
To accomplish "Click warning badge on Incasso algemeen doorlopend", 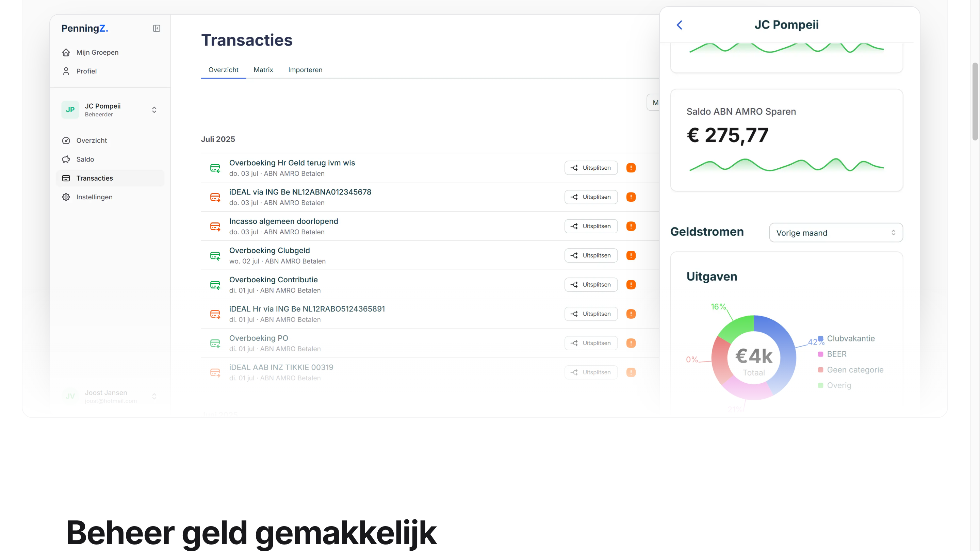I will click(x=631, y=226).
